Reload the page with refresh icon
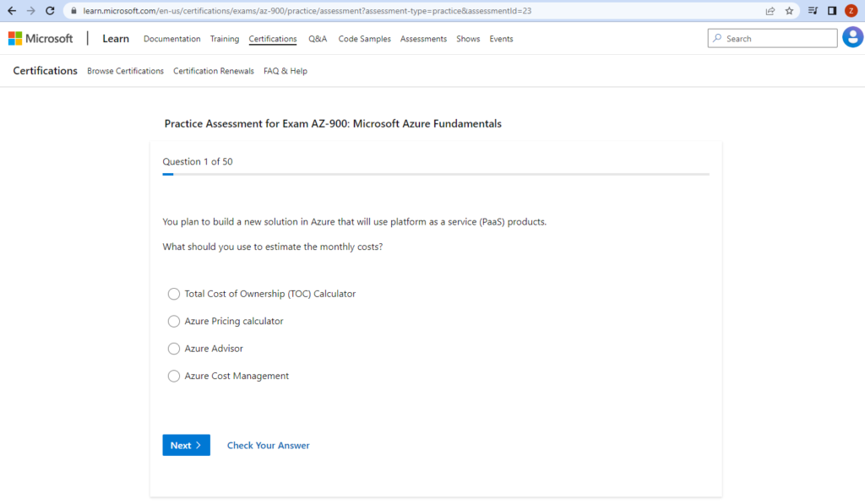 click(50, 10)
